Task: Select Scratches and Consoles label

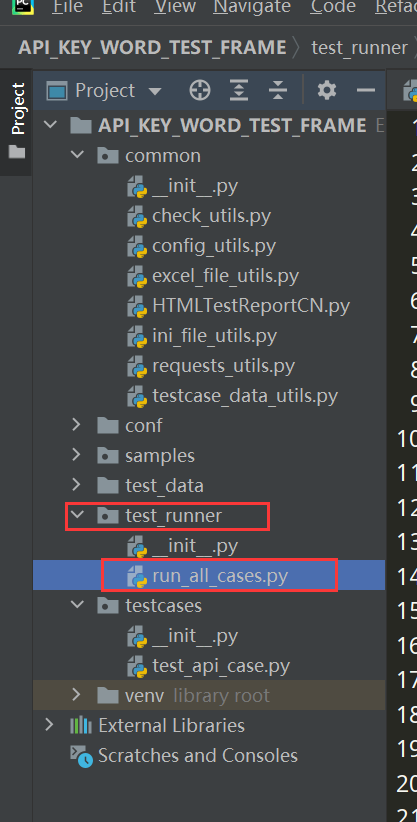Action: tap(198, 755)
